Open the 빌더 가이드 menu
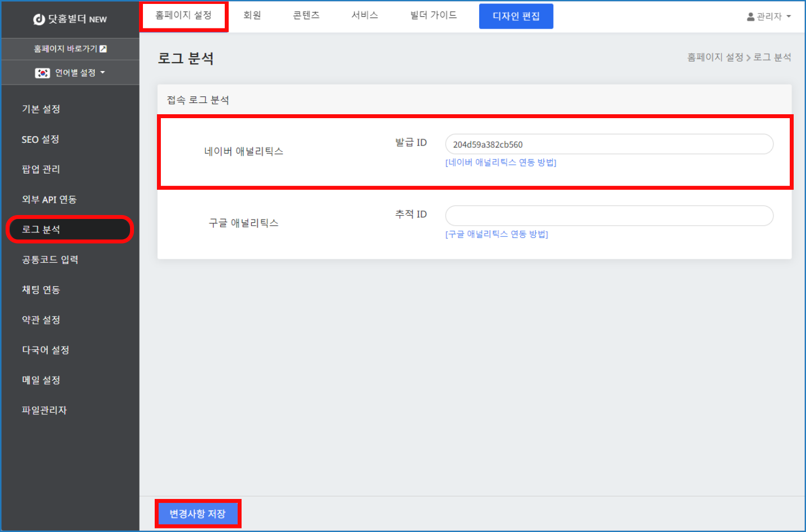The height and width of the screenshot is (532, 806). click(x=433, y=16)
